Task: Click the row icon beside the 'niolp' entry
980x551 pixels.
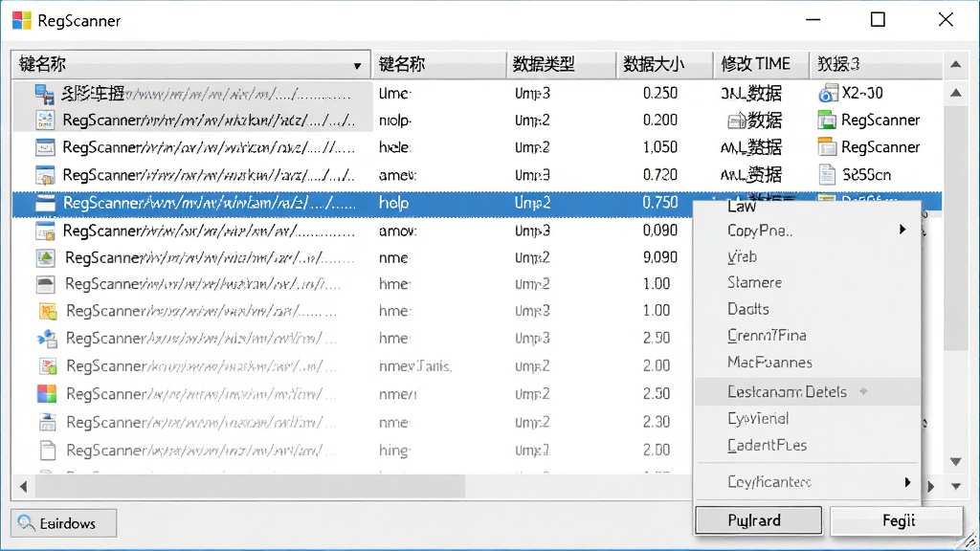Action: pos(45,120)
